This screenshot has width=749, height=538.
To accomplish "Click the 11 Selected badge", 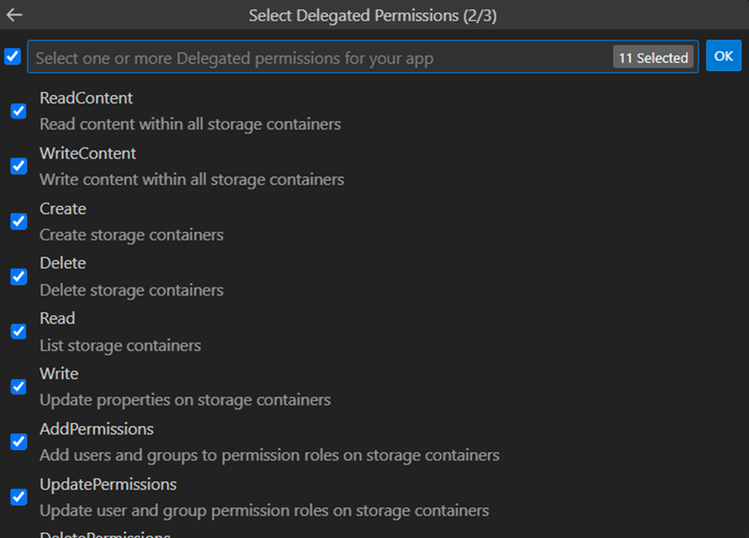I will (x=653, y=58).
